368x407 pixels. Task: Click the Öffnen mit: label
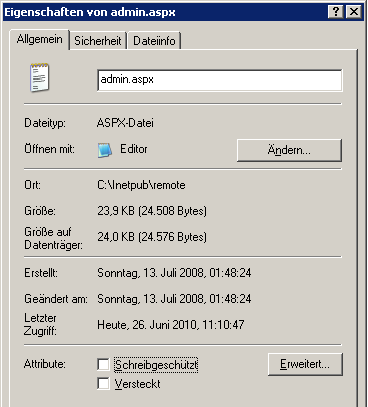coord(50,149)
